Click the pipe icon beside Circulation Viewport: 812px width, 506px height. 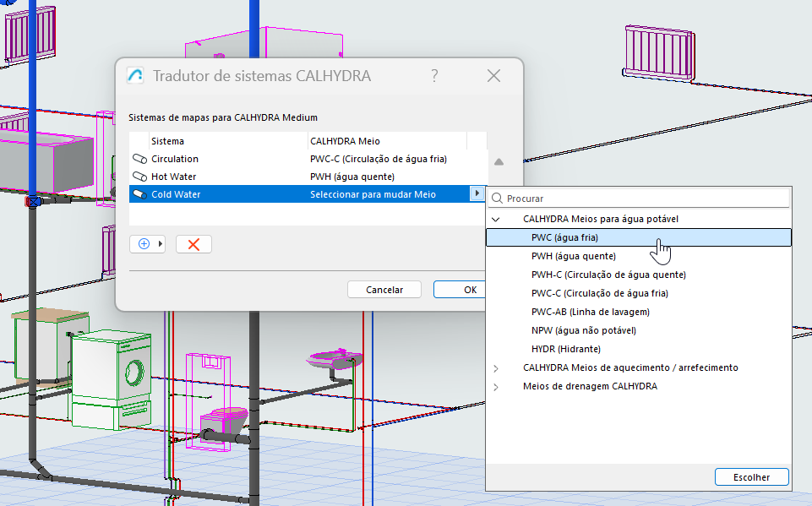click(139, 159)
